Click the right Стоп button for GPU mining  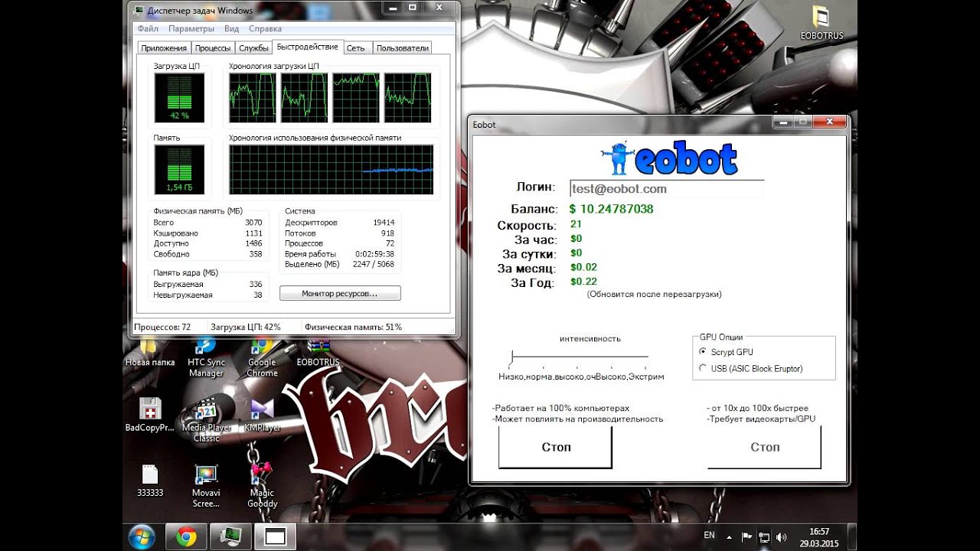(765, 447)
